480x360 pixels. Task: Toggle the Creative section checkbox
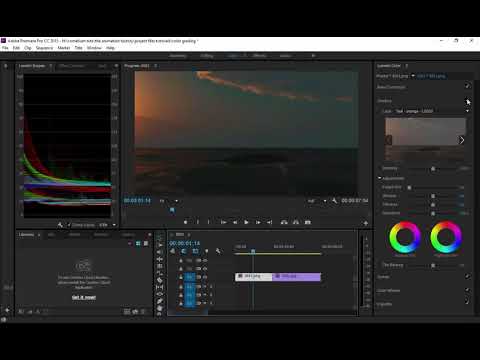[x=468, y=100]
